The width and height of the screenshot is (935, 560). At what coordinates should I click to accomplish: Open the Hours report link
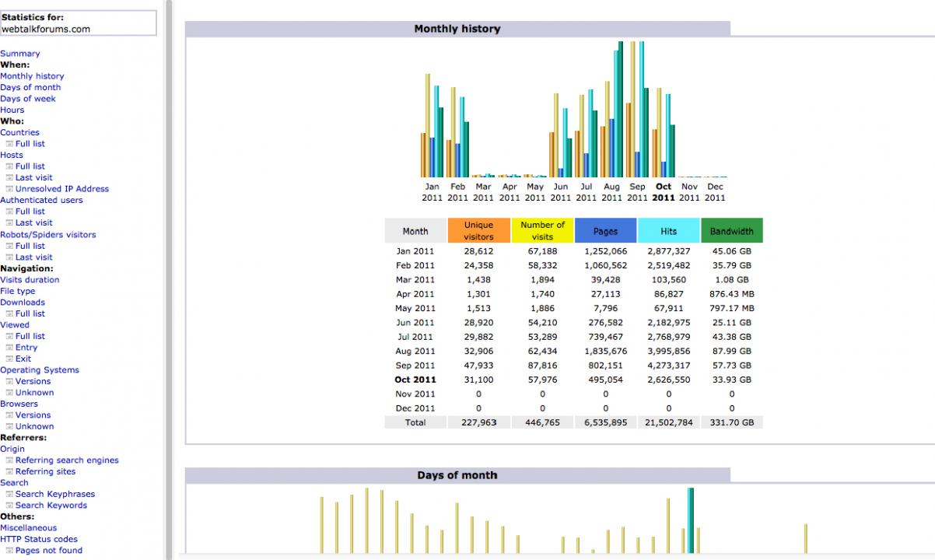pos(12,110)
